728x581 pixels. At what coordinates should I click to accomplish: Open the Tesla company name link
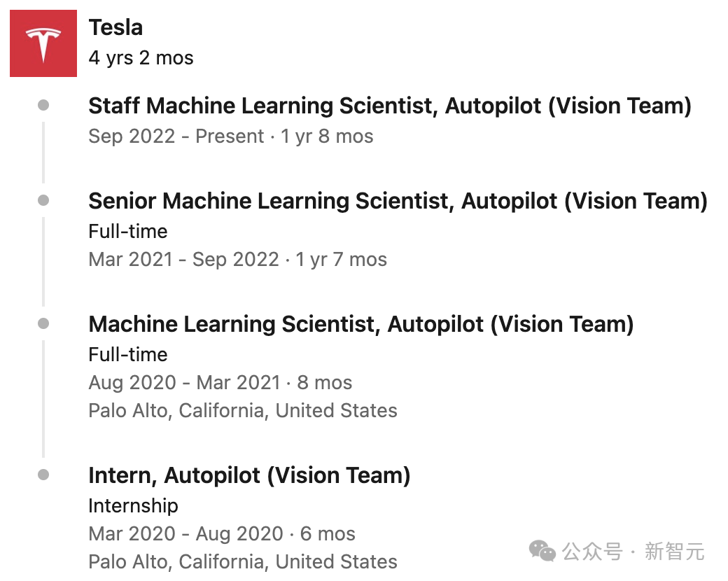115,27
